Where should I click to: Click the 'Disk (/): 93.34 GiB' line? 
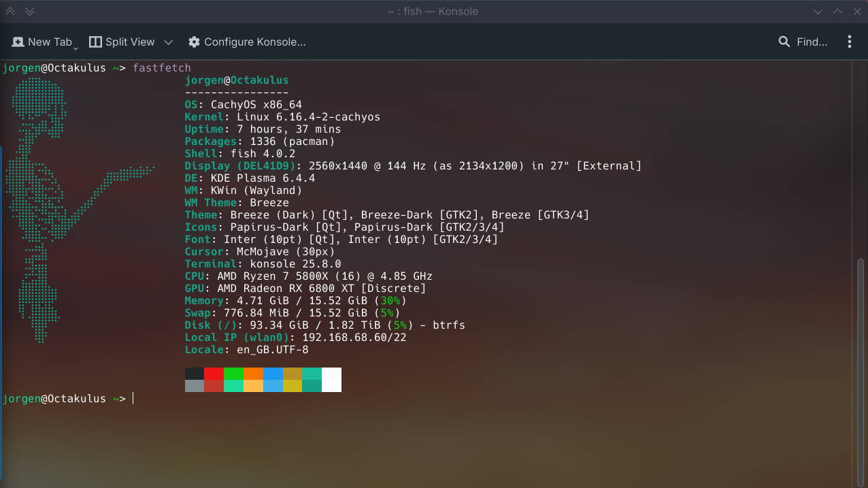(x=325, y=325)
